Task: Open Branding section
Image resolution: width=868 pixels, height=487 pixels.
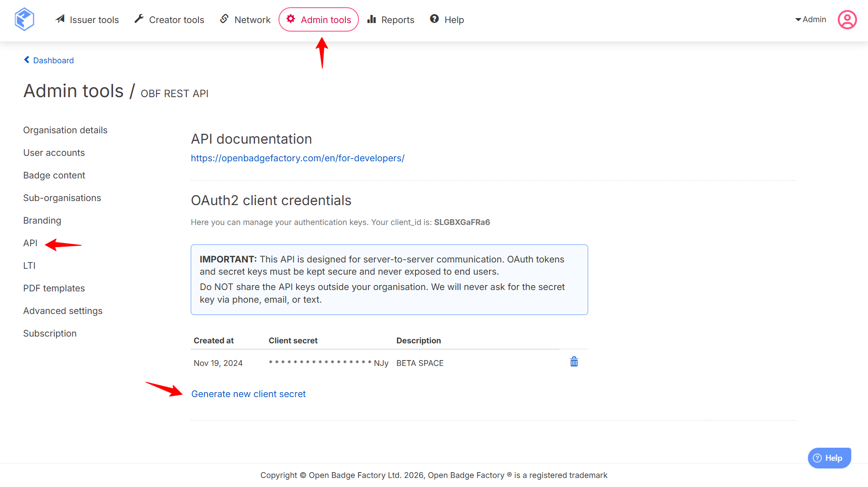Action: [42, 220]
